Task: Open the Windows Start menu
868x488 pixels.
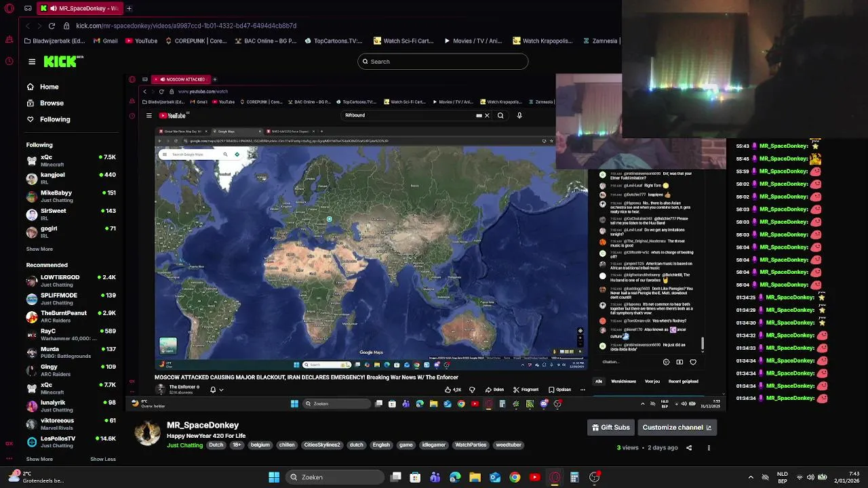Action: pyautogui.click(x=274, y=477)
